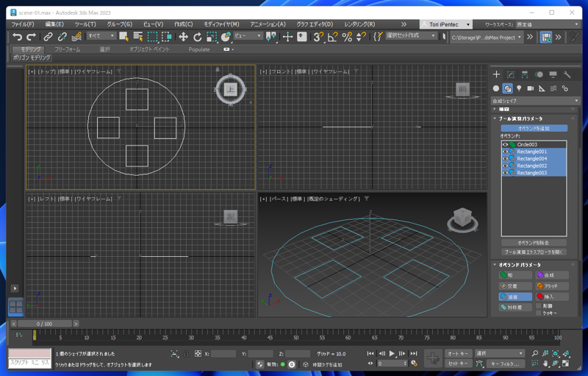Open the Create panel plus tab
This screenshot has width=588, height=376.
point(496,74)
